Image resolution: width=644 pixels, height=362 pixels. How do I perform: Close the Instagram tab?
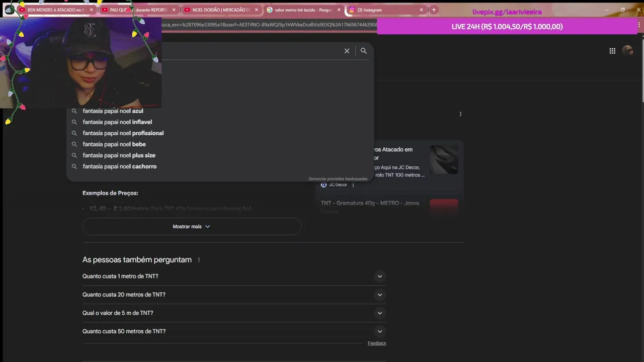(421, 10)
